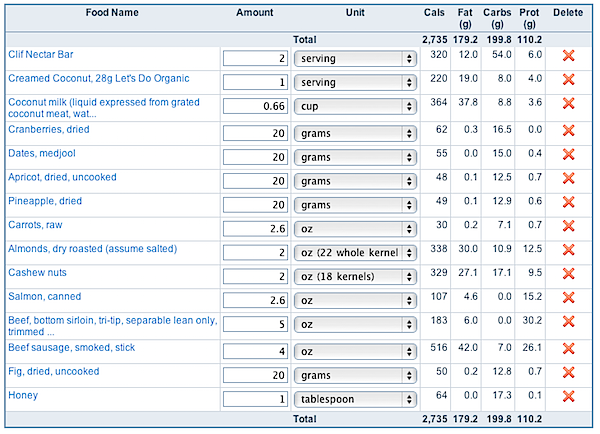Edit the amount field for Carrots, raw
The width and height of the screenshot is (600, 434).
click(x=255, y=229)
